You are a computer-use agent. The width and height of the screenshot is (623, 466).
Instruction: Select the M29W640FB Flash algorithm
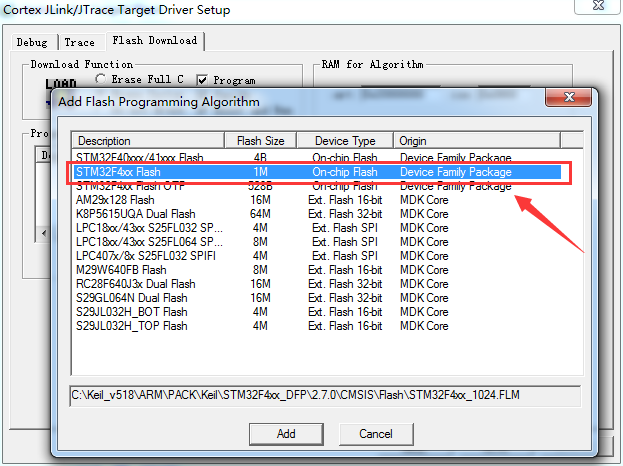317,270
